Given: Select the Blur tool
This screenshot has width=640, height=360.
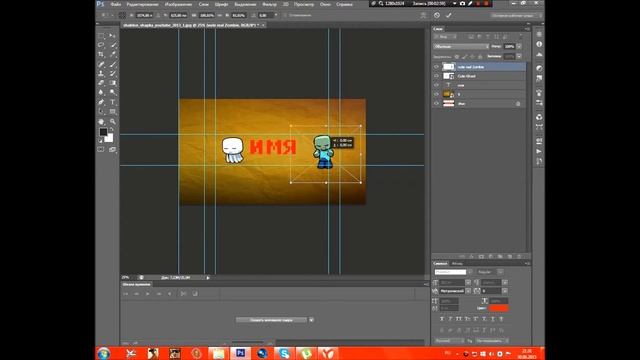Looking at the screenshot, I should 101,92.
